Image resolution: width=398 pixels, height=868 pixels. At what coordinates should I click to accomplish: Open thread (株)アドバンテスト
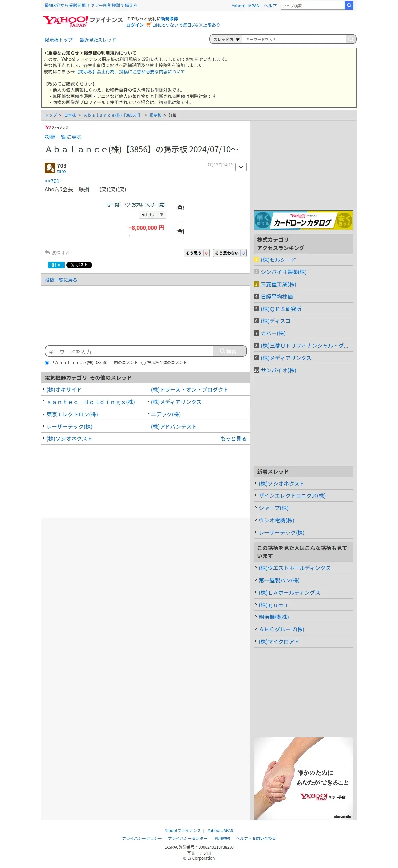[174, 427]
